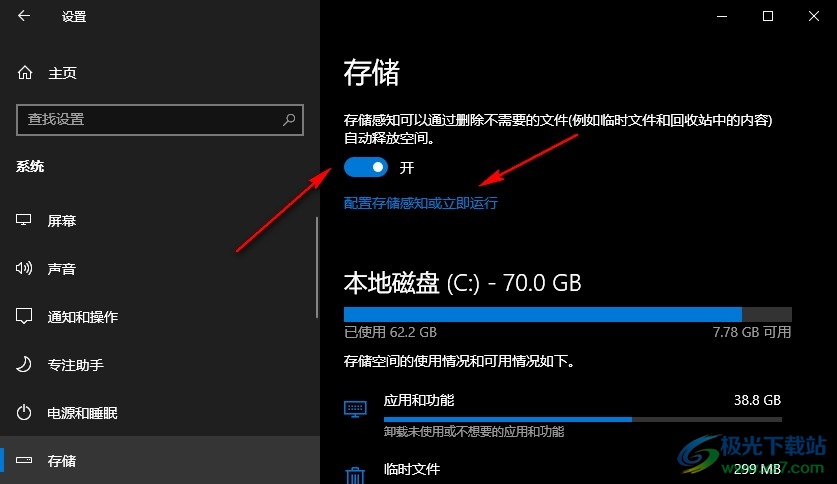Click the sidebar vertical scrollbar
The image size is (837, 484).
317,267
